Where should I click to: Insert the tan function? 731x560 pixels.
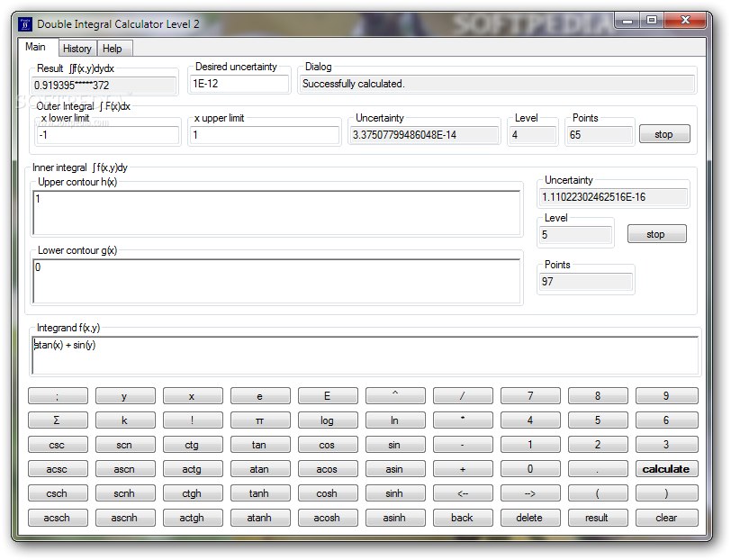pos(259,445)
